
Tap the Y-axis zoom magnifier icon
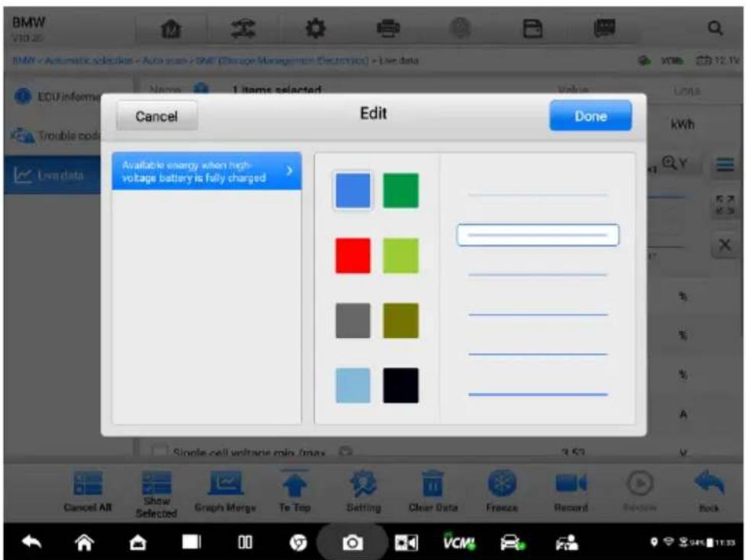tap(675, 163)
